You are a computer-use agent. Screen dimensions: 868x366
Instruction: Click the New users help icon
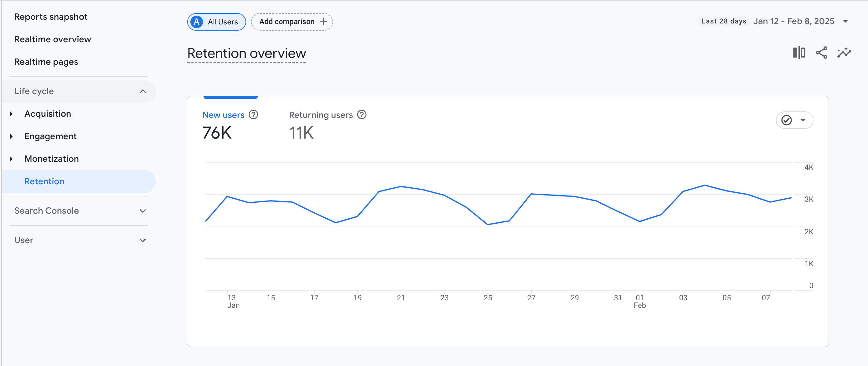coord(253,115)
